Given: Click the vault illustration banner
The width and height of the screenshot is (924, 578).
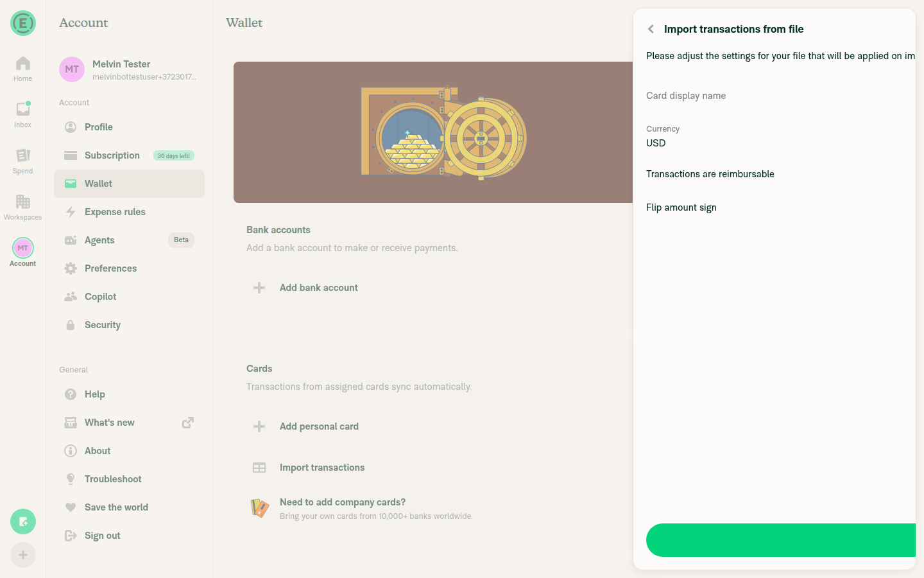Looking at the screenshot, I should (433, 132).
